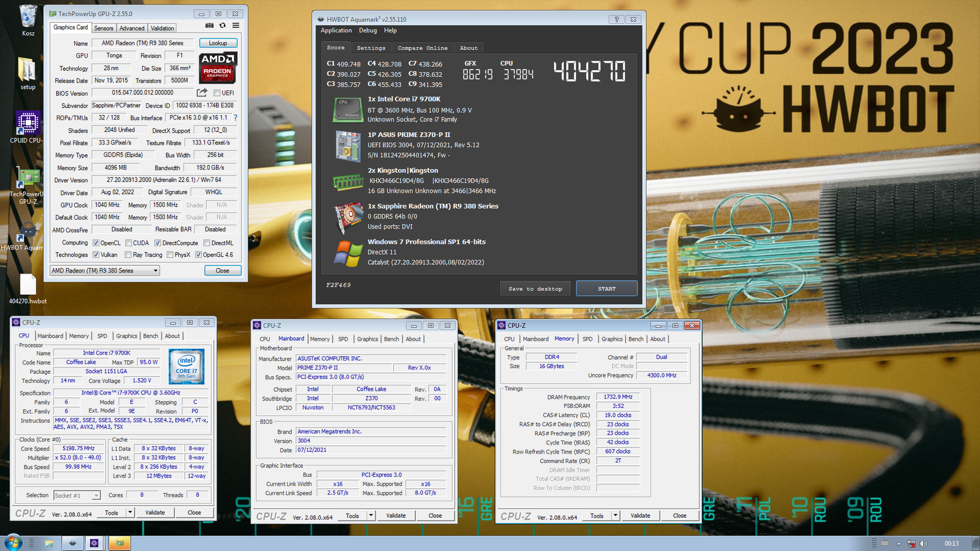Show hidden system tray icons arrow
The height and width of the screenshot is (551, 980).
(899, 543)
